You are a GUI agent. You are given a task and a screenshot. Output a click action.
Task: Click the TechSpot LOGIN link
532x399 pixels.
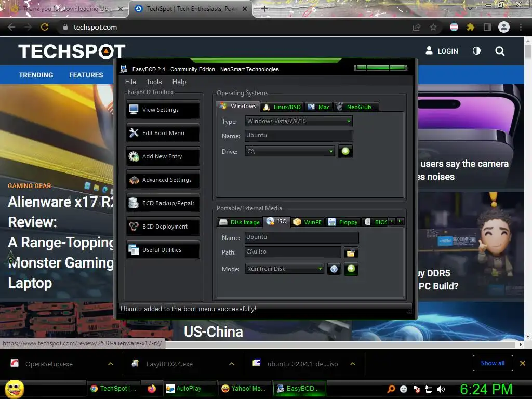click(x=442, y=51)
